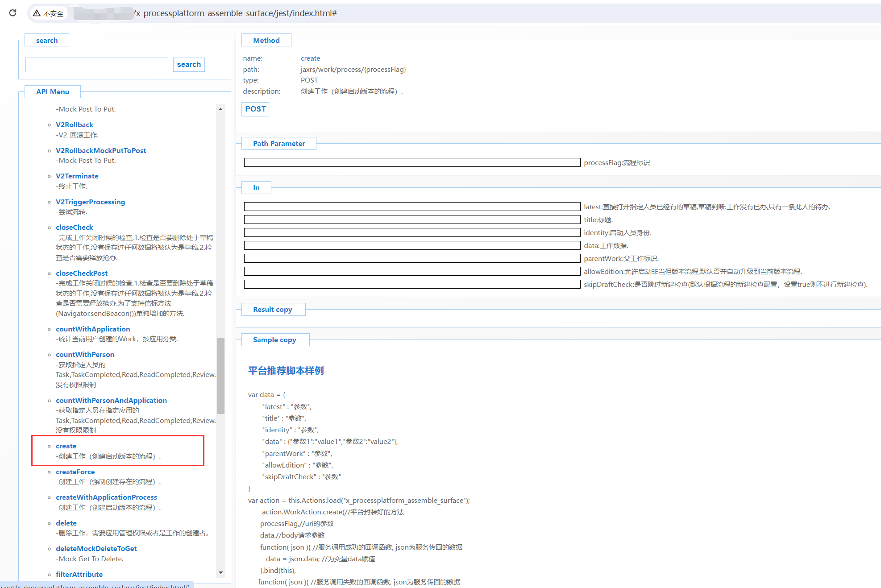Click the search button
The height and width of the screenshot is (588, 881).
point(189,65)
